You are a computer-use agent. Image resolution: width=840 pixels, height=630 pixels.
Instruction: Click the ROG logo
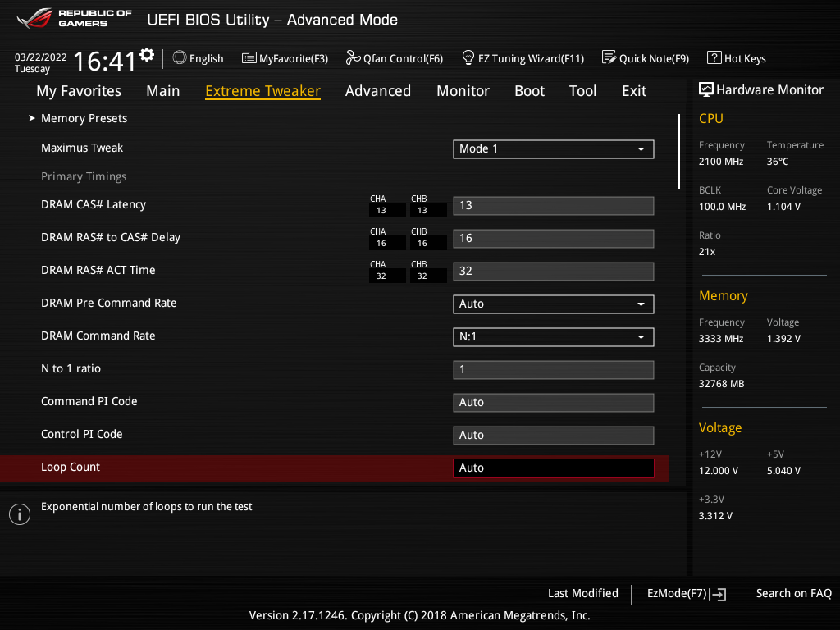[x=34, y=18]
